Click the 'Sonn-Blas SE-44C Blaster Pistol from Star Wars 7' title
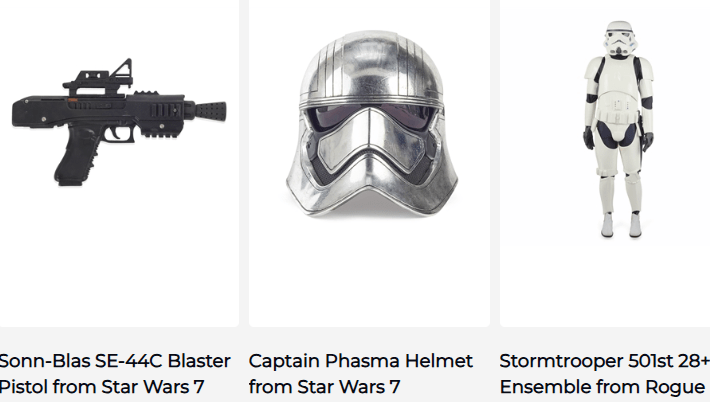The image size is (710, 402). (115, 374)
